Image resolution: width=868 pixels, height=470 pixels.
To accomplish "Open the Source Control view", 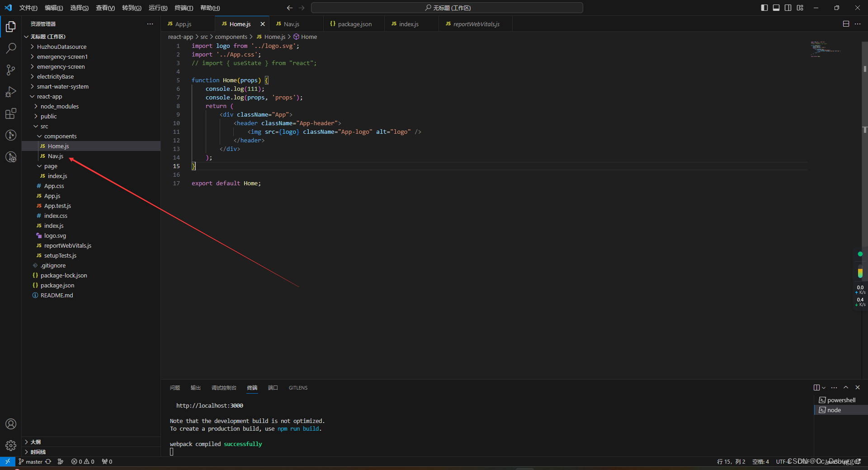I will tap(11, 70).
